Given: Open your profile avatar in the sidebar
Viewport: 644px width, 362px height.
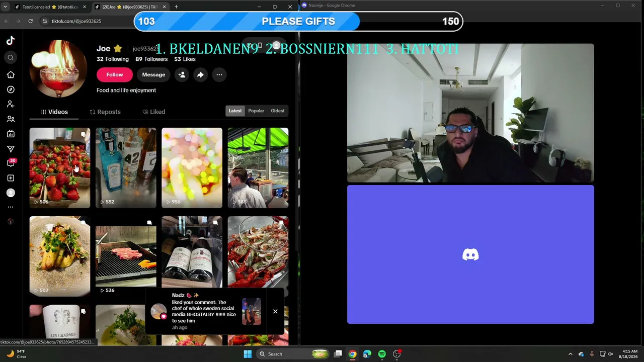Looking at the screenshot, I should [11, 193].
